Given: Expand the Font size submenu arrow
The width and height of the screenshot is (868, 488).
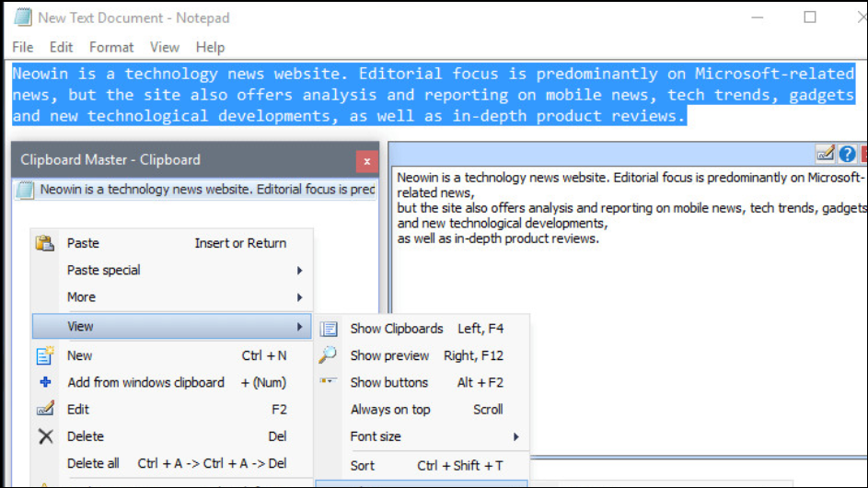Looking at the screenshot, I should [516, 437].
